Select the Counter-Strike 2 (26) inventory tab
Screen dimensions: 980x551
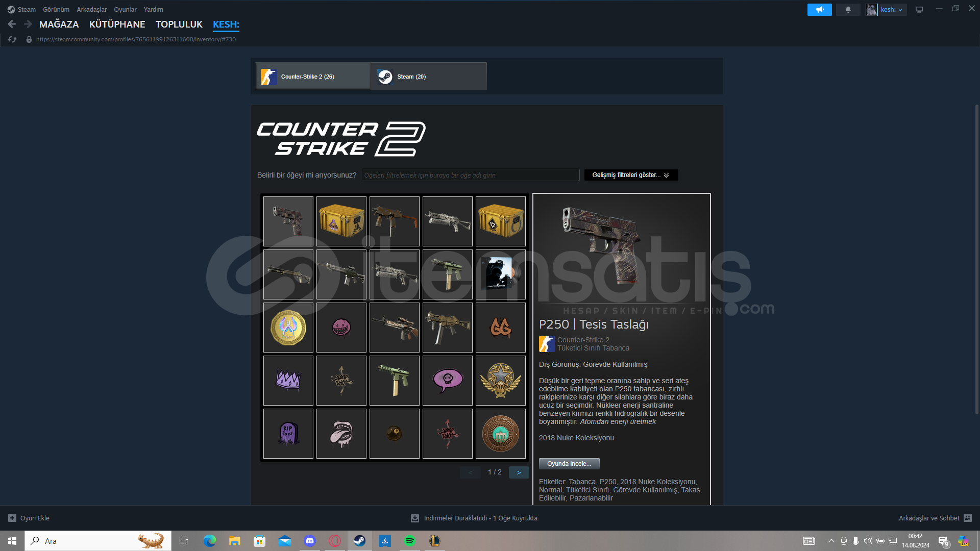coord(313,77)
